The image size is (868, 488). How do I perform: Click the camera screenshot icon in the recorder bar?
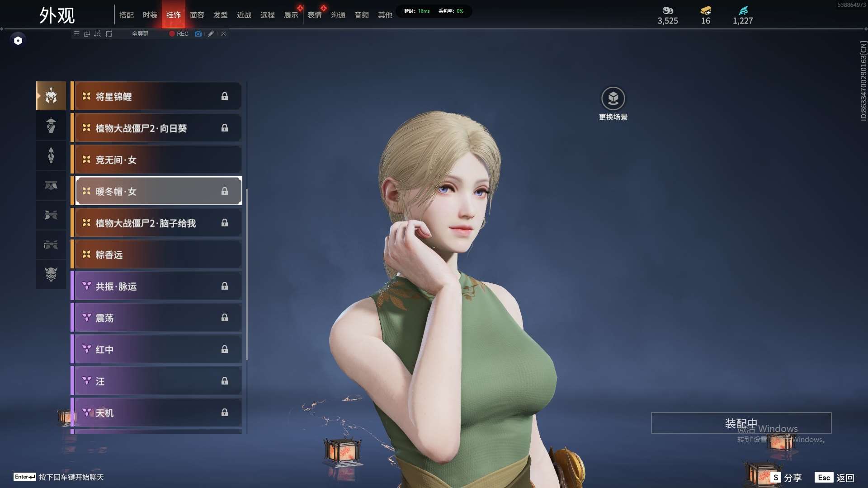(x=198, y=34)
